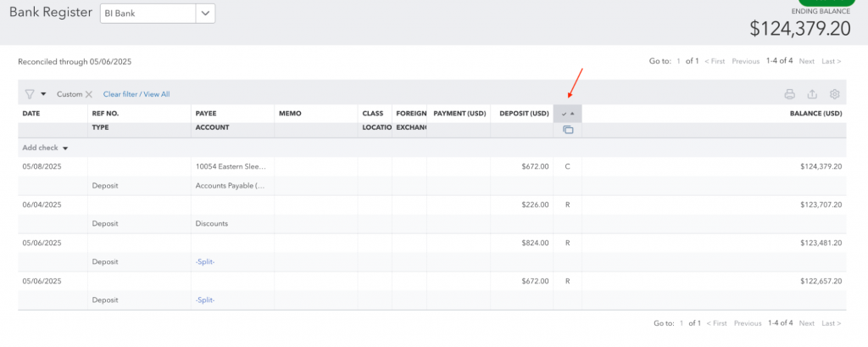
Task: Toggle R status on $824.00 deposit
Action: point(567,243)
